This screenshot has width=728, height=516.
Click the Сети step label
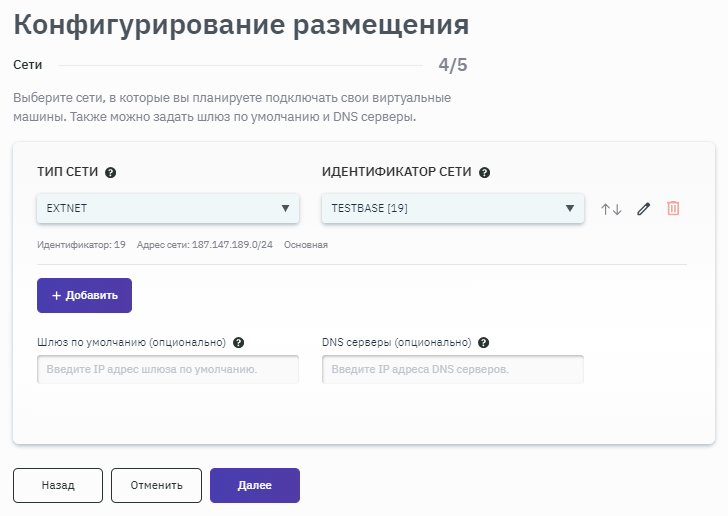(28, 65)
